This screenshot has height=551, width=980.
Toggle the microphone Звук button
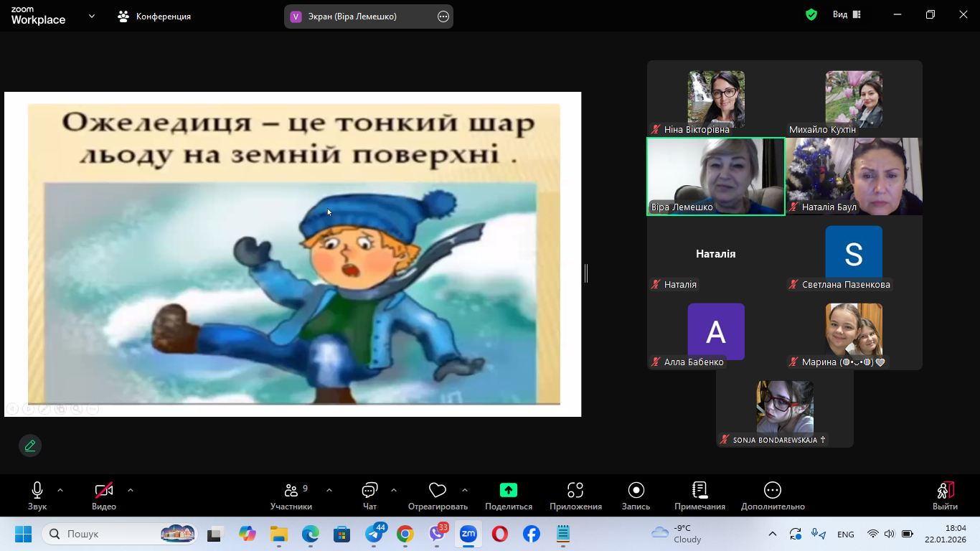37,496
